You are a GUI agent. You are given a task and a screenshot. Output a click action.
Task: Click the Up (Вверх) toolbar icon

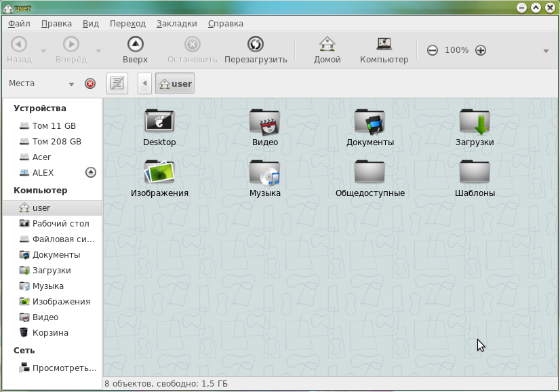click(x=135, y=45)
